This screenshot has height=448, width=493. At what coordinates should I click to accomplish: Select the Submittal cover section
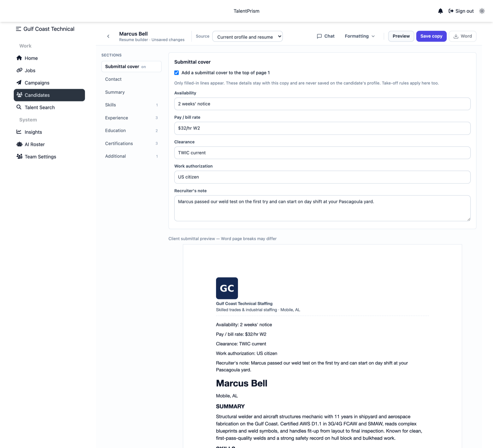point(131,67)
